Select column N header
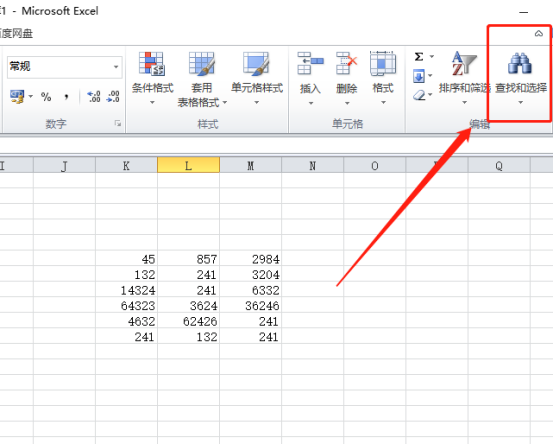 pos(313,165)
